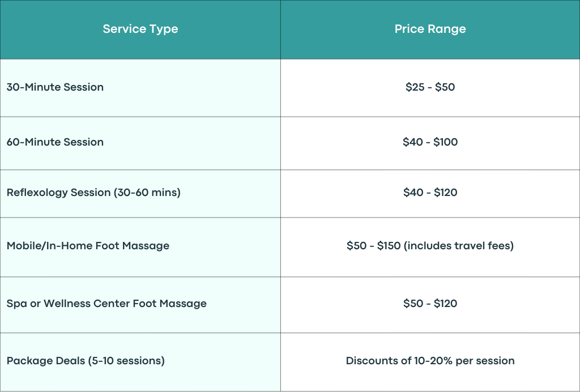Click the word Session in 30-Minute row
580x392 pixels.
[x=84, y=87]
